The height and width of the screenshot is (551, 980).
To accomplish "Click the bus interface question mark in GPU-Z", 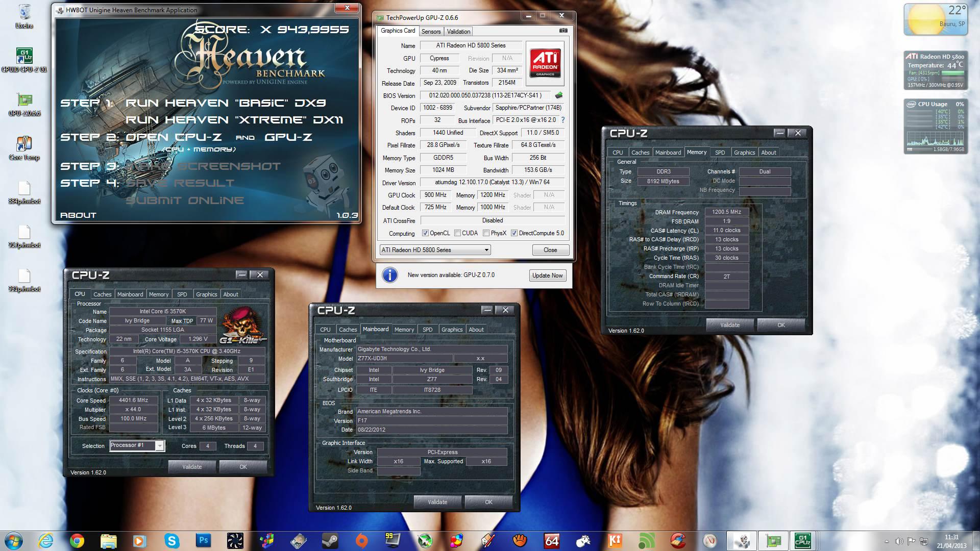I will [563, 120].
